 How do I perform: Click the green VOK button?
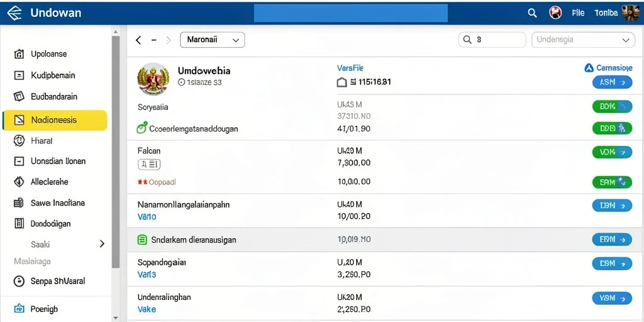coord(612,152)
